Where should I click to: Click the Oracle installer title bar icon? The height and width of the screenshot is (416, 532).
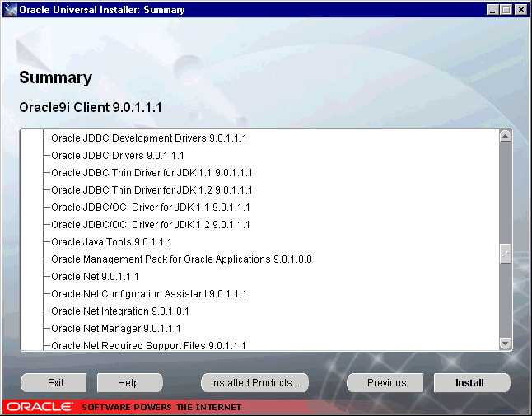coord(10,10)
